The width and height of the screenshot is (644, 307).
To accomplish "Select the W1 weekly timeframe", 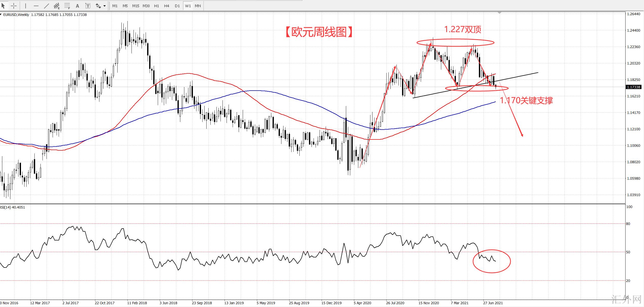I will [188, 6].
